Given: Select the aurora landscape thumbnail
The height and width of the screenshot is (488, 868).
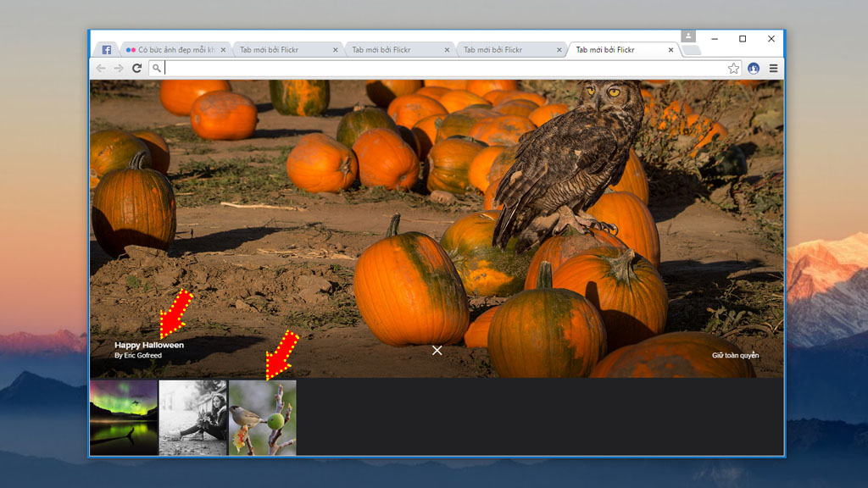Looking at the screenshot, I should [124, 418].
